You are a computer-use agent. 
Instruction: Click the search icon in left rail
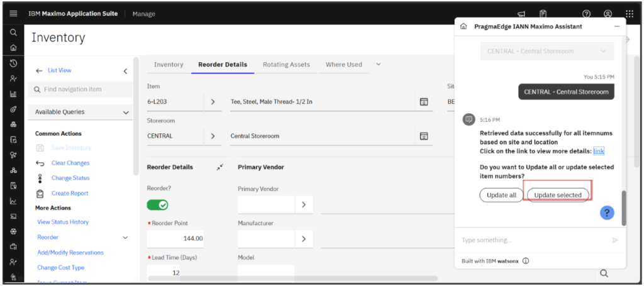point(13,32)
